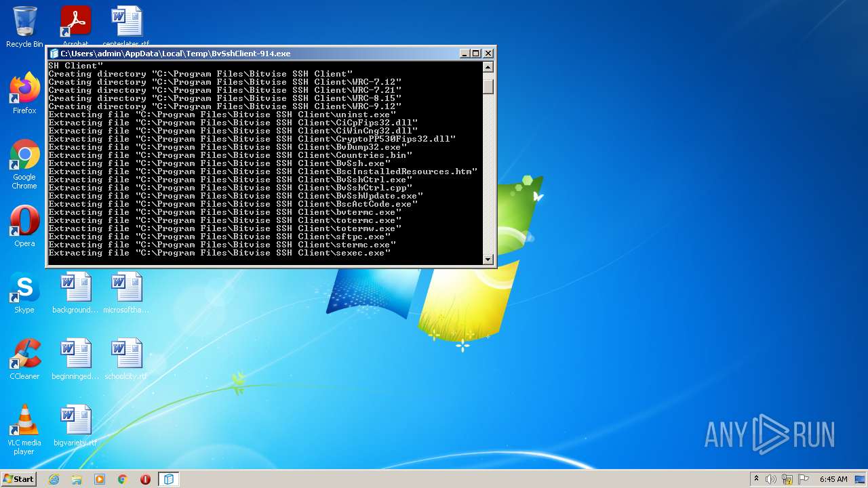Open the network status tray icon
This screenshot has width=868, height=488.
click(787, 479)
